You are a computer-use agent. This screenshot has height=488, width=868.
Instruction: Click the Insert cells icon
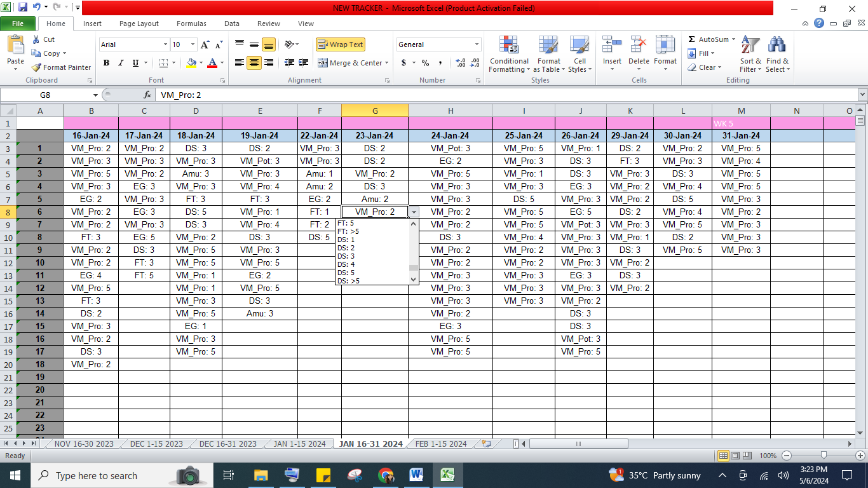click(x=612, y=44)
